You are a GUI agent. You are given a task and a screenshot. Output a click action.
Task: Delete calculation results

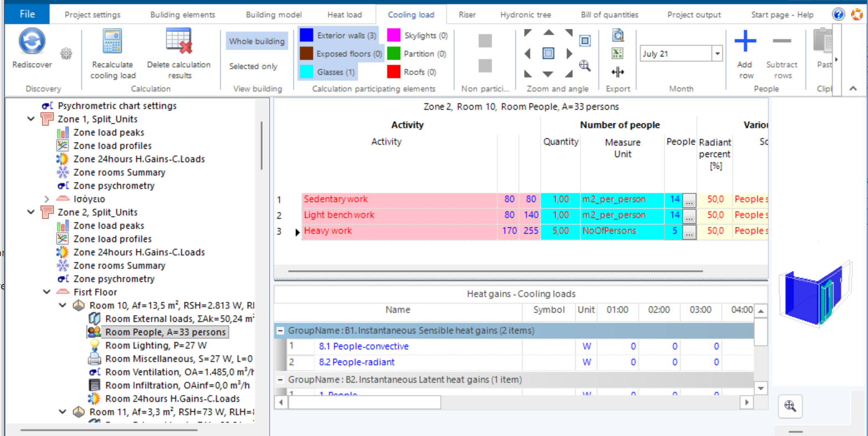tap(178, 42)
